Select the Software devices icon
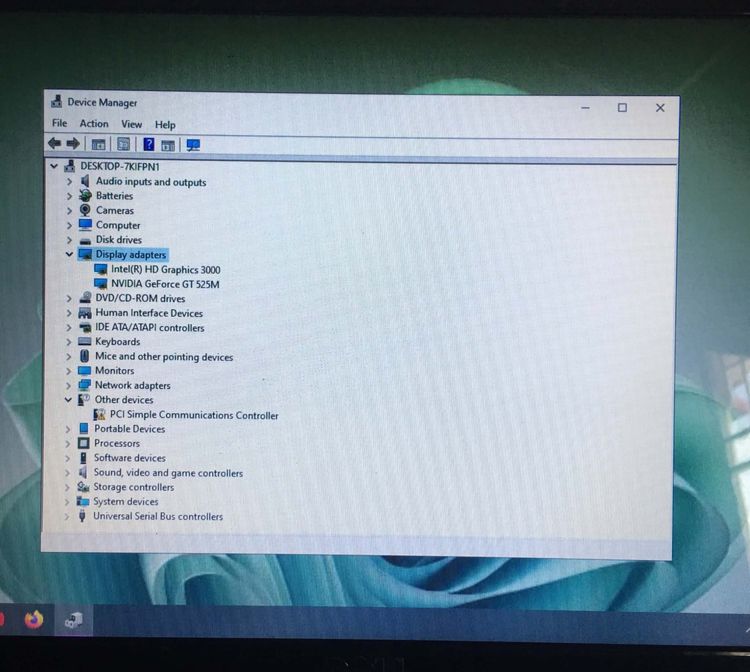This screenshot has height=672, width=750. 83,458
